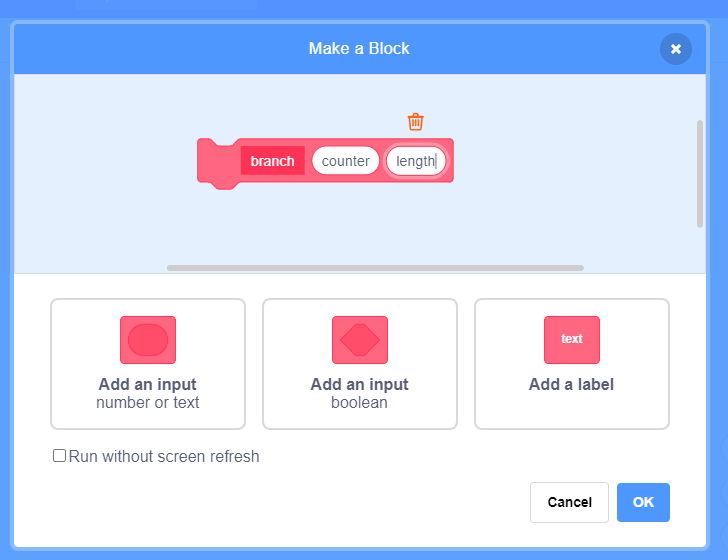Confirm the block with OK
Viewport: 728px width, 560px height.
pyautogui.click(x=643, y=502)
